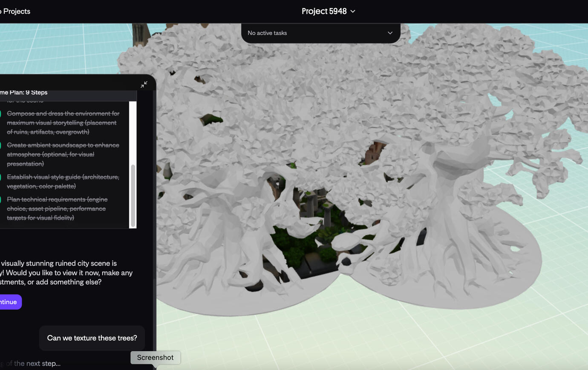Click the plan list scrollbar
The height and width of the screenshot is (370, 588).
[133, 196]
